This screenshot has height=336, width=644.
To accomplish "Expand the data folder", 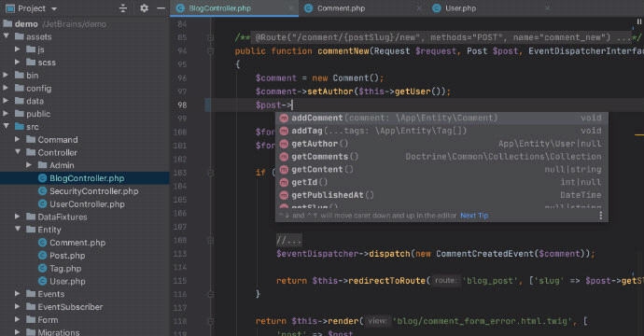I will click(x=6, y=101).
